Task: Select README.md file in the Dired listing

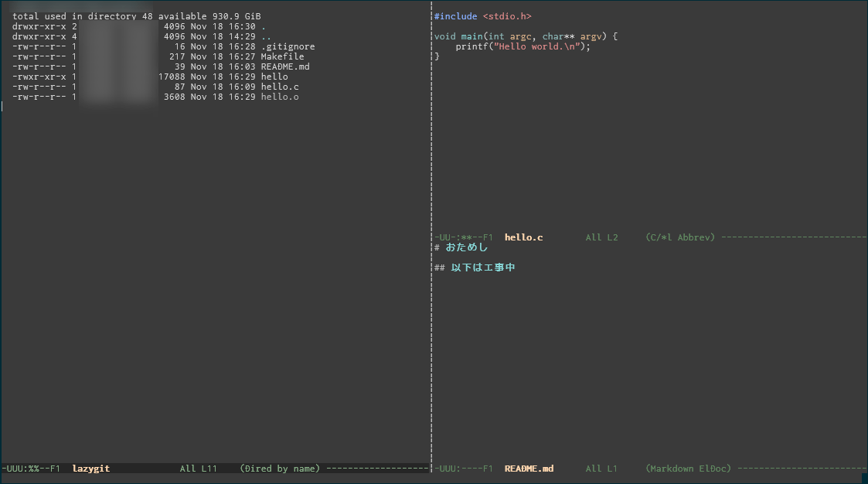Action: pos(284,66)
